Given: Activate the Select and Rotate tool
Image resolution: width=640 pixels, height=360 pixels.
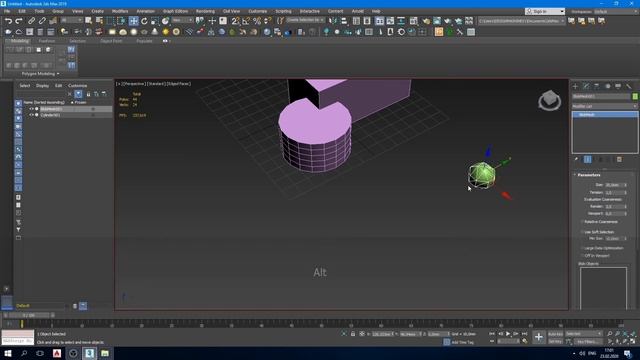Looking at the screenshot, I should [x=144, y=21].
